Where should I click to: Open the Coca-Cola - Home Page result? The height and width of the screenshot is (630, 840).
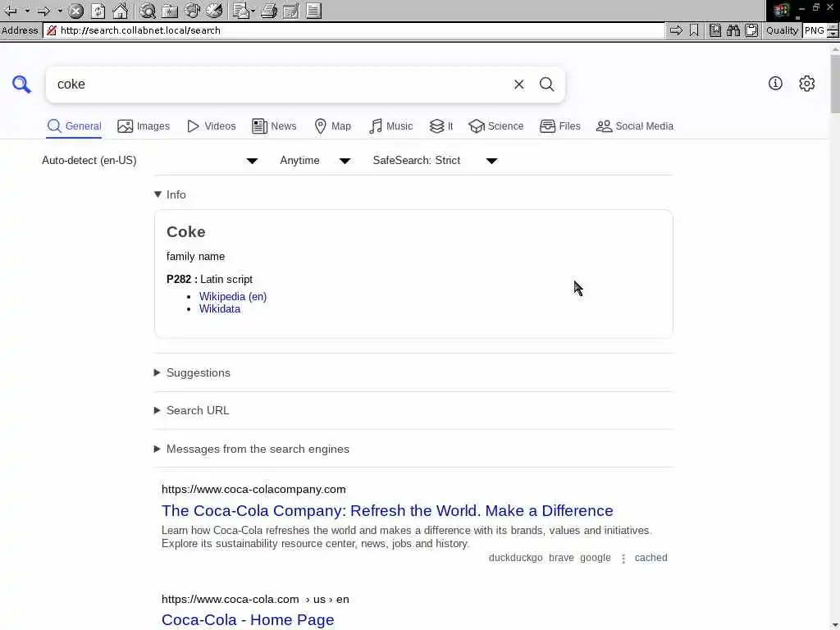point(248,620)
